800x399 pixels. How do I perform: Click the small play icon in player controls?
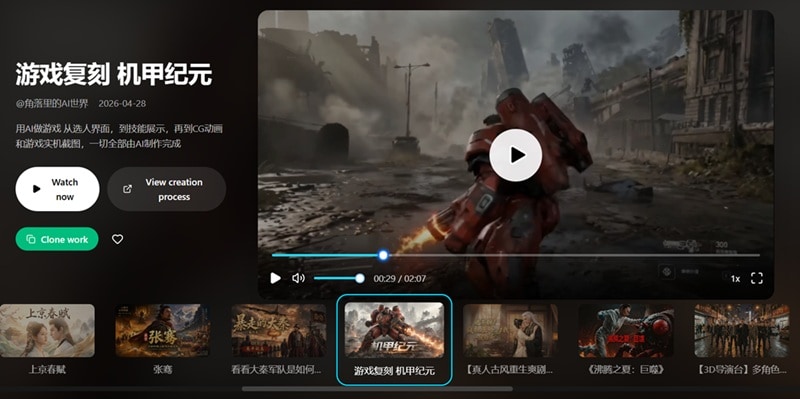pyautogui.click(x=276, y=278)
